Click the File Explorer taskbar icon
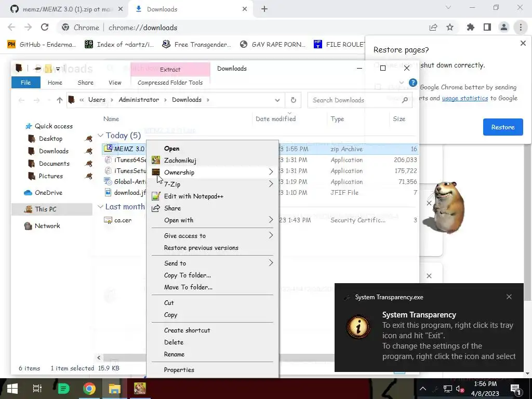Image resolution: width=532 pixels, height=399 pixels. coord(115,389)
